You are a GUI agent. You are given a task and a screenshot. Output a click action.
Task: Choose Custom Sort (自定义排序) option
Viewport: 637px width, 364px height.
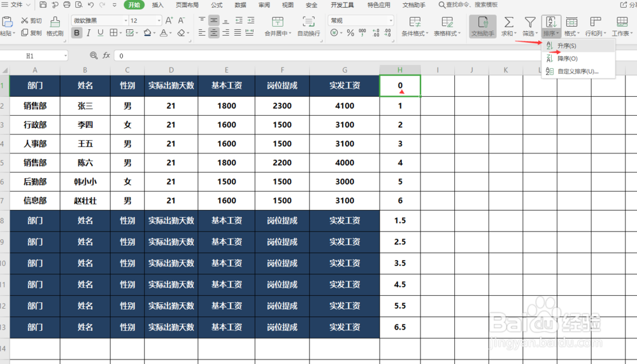click(578, 71)
